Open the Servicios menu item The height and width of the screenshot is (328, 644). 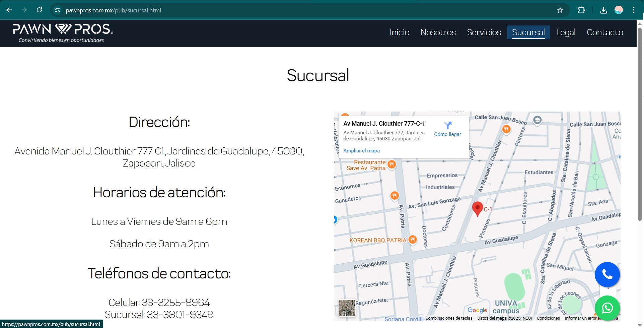point(484,32)
